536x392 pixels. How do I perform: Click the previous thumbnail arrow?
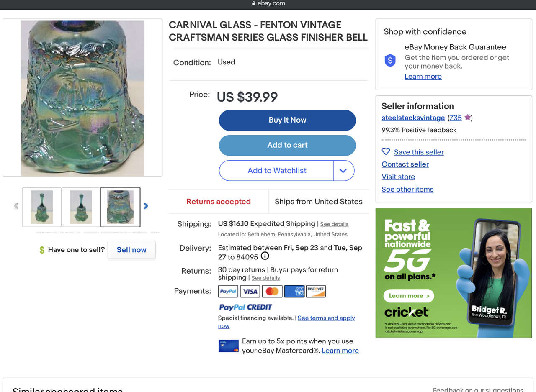tap(16, 206)
